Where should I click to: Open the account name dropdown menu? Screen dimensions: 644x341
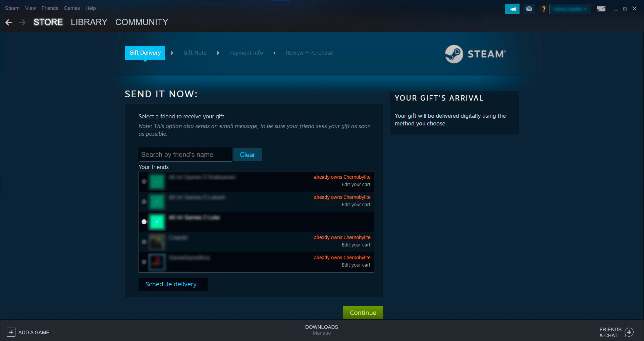click(x=570, y=9)
